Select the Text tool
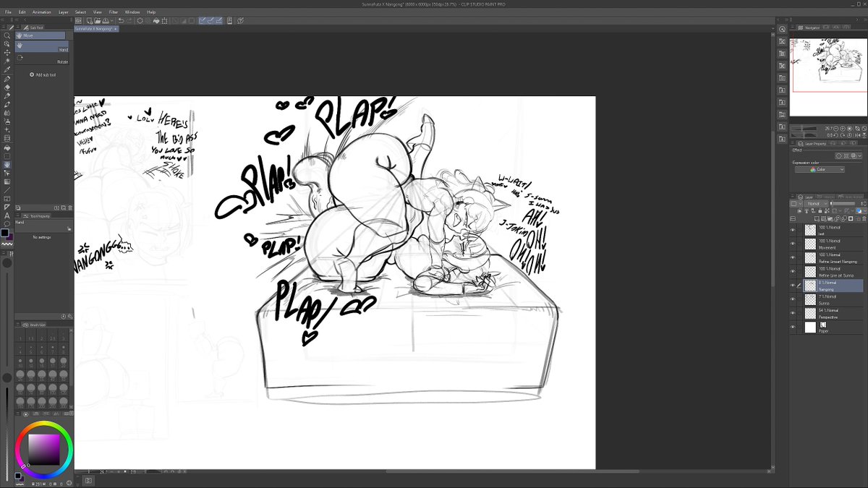Viewport: 868px width, 488px height. click(x=7, y=215)
